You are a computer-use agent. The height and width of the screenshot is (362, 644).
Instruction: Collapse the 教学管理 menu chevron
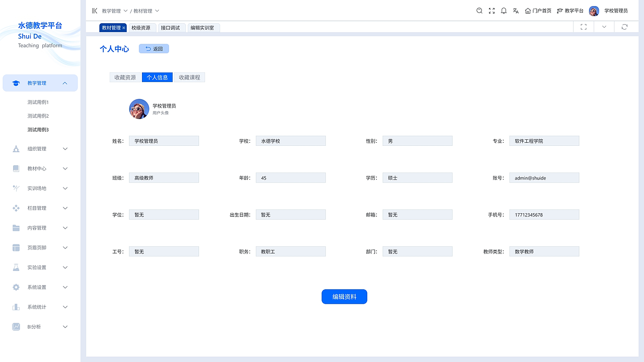(x=65, y=83)
